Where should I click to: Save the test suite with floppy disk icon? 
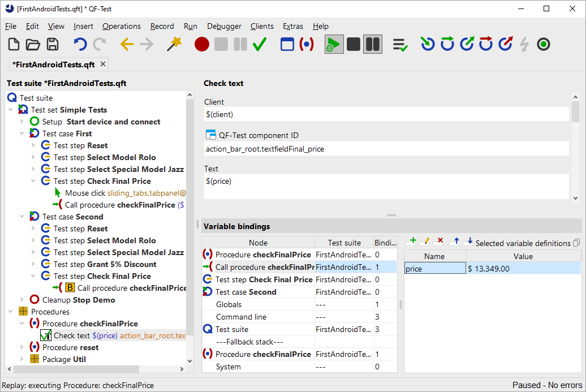(x=53, y=44)
